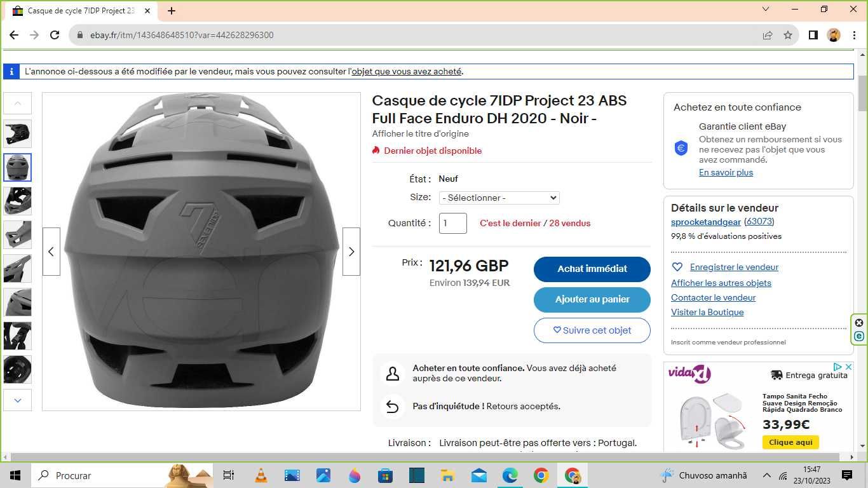The image size is (868, 488).
Task: Go back to the previous page
Action: pyautogui.click(x=14, y=35)
